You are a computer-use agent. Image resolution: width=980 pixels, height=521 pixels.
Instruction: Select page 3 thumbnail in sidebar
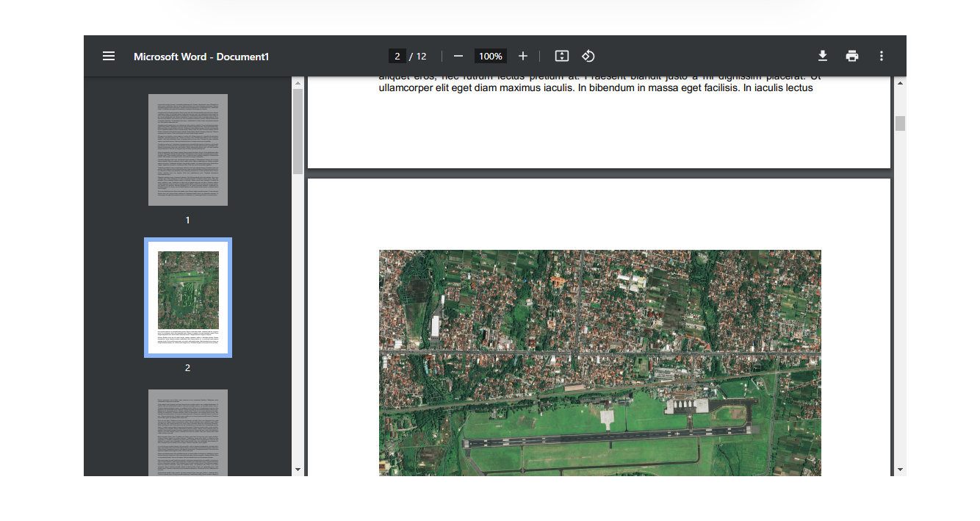tap(188, 434)
